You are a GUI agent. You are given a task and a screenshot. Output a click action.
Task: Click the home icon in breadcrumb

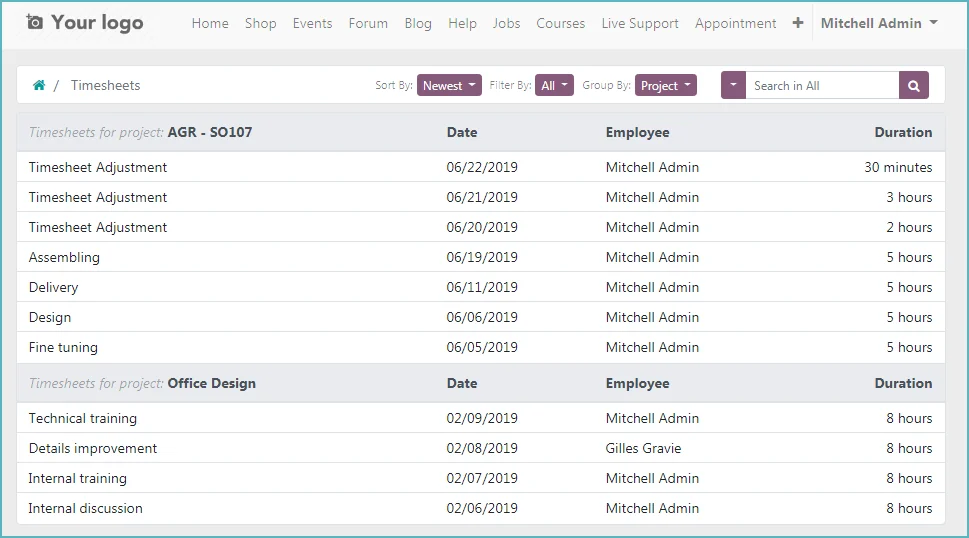pyautogui.click(x=39, y=85)
